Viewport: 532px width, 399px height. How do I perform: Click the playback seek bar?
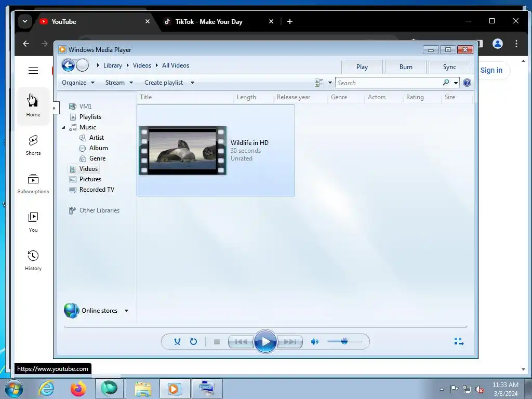tap(265, 326)
